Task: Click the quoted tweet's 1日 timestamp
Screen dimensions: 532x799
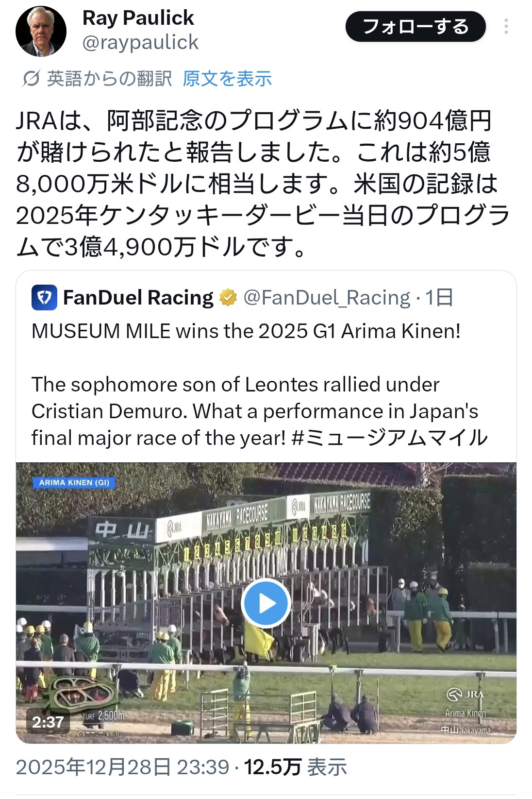Action: [x=439, y=298]
